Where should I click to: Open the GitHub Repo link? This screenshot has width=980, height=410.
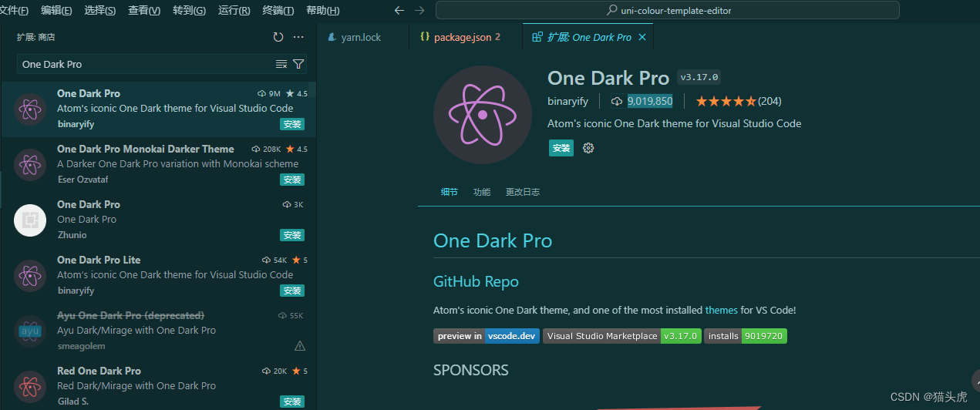click(x=476, y=281)
